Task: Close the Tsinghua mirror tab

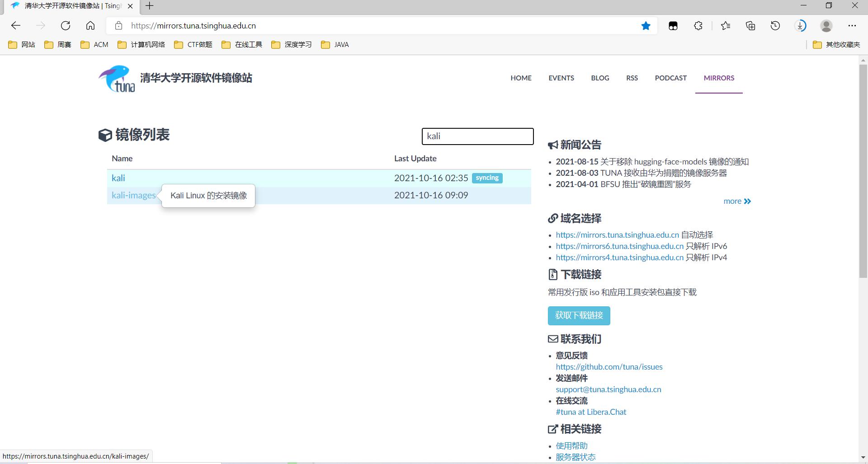Action: (x=130, y=6)
